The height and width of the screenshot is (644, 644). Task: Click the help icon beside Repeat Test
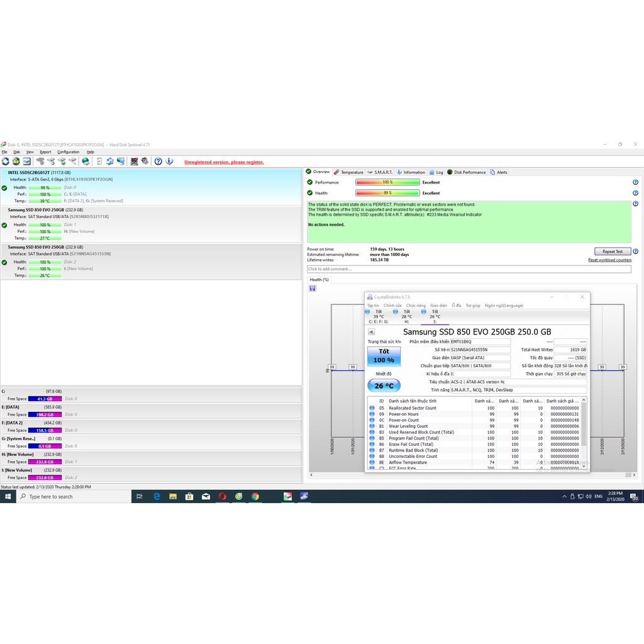(635, 251)
